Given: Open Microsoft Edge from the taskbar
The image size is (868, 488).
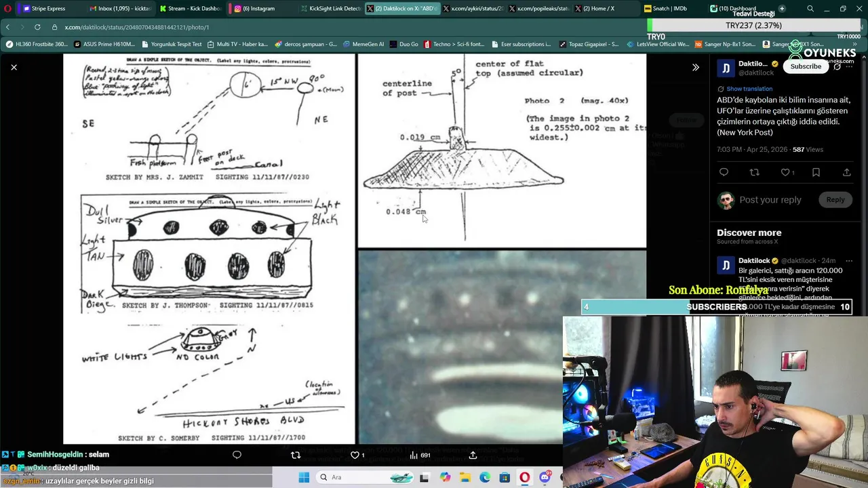Looking at the screenshot, I should [x=485, y=478].
